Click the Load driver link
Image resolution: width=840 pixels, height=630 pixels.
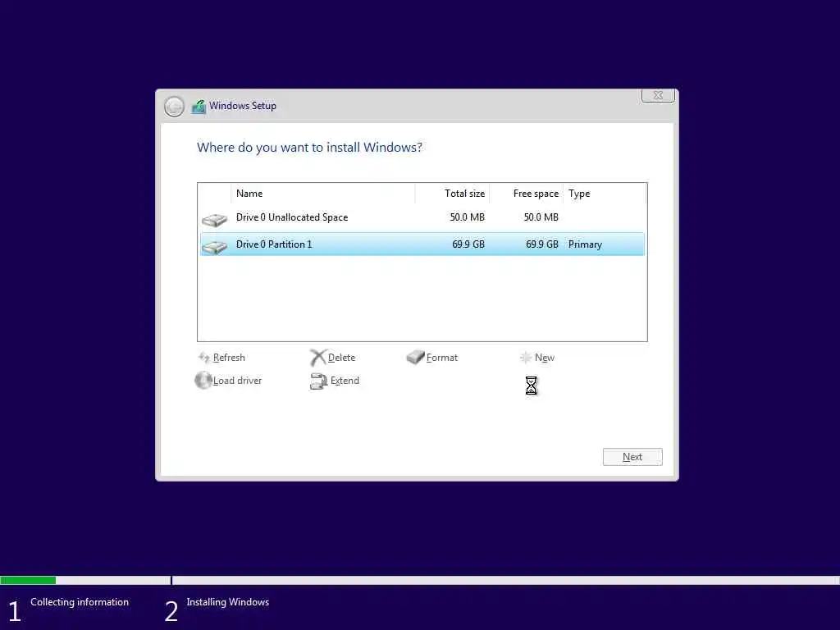[x=237, y=381]
